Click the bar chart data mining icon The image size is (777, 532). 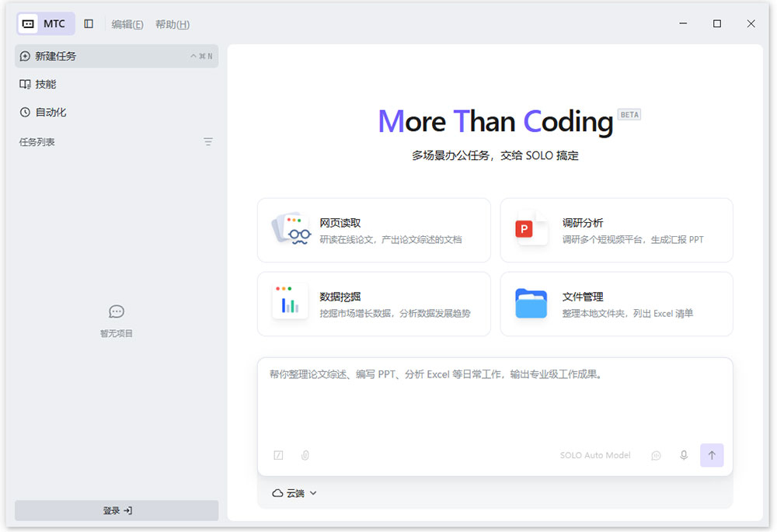290,301
